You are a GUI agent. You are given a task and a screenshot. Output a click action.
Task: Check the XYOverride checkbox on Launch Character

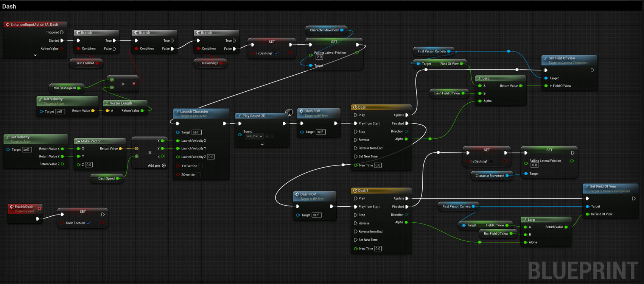[x=201, y=166]
